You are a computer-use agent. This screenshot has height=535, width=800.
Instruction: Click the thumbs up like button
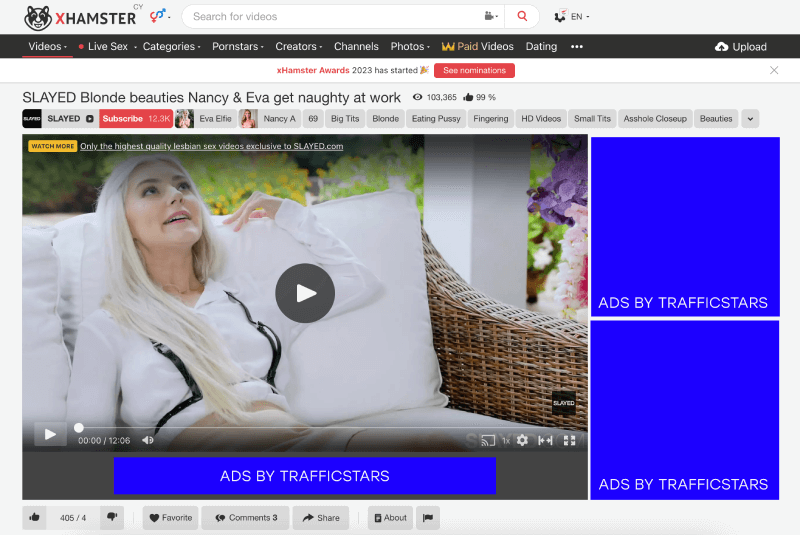[x=34, y=517]
